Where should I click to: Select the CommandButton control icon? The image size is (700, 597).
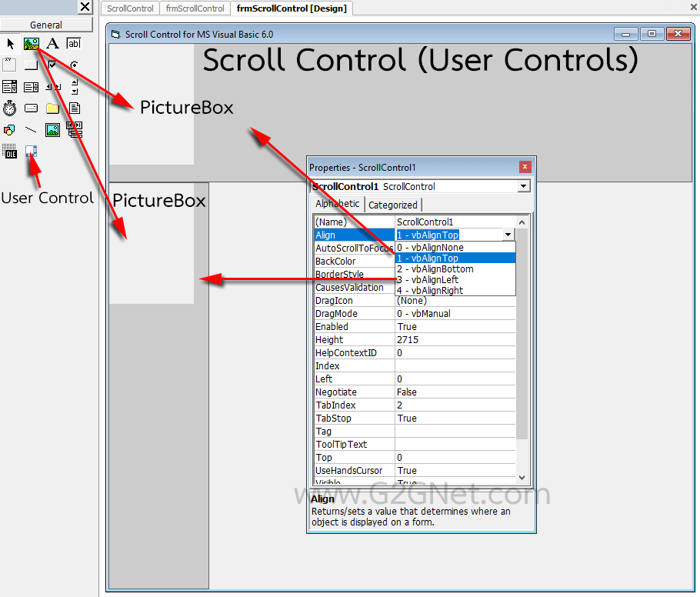pyautogui.click(x=32, y=65)
